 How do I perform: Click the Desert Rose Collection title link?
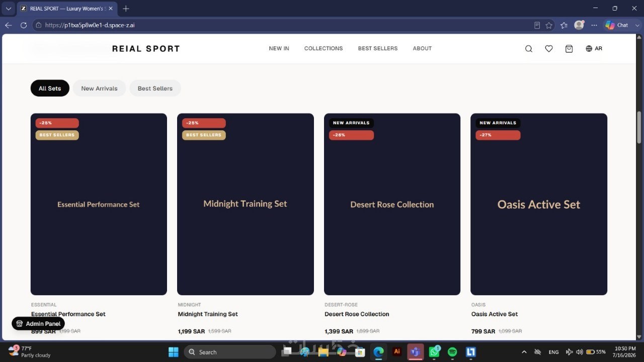tap(357, 314)
